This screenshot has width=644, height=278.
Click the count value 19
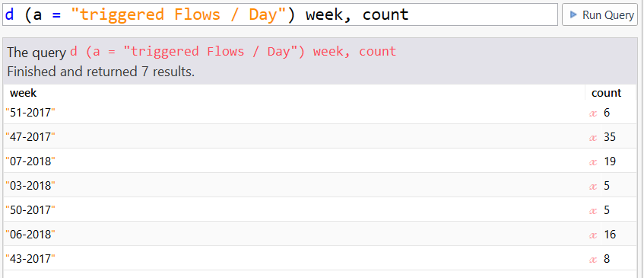(610, 161)
